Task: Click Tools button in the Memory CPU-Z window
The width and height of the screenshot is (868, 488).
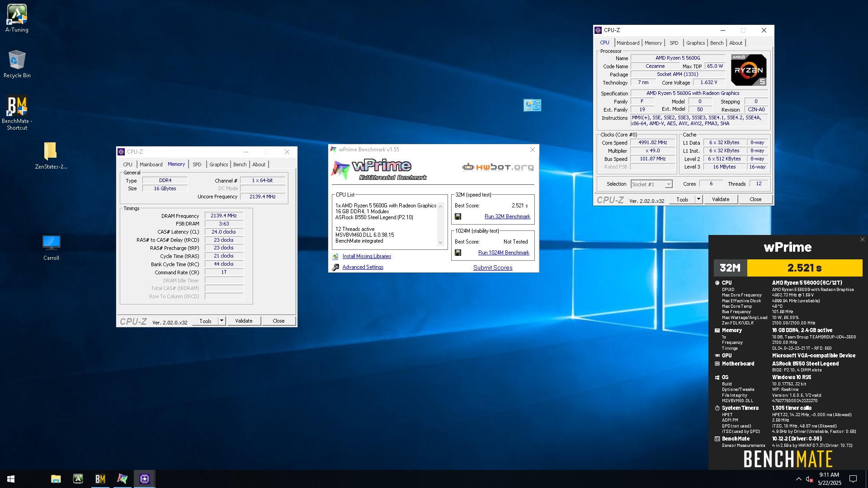Action: click(x=205, y=321)
